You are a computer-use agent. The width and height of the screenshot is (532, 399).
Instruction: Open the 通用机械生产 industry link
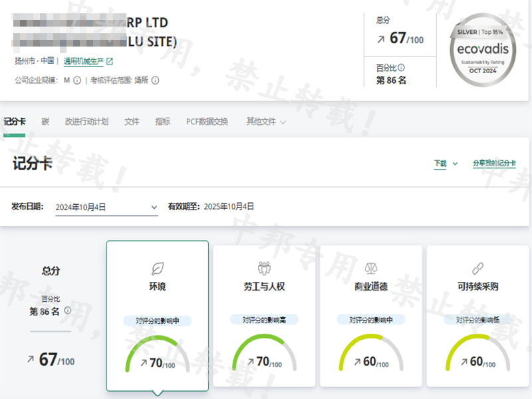[83, 62]
